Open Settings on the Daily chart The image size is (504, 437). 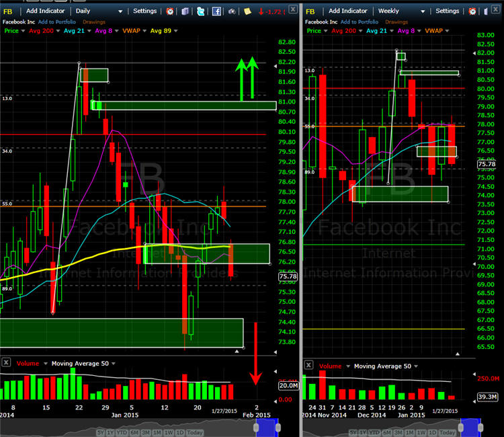[x=144, y=11]
